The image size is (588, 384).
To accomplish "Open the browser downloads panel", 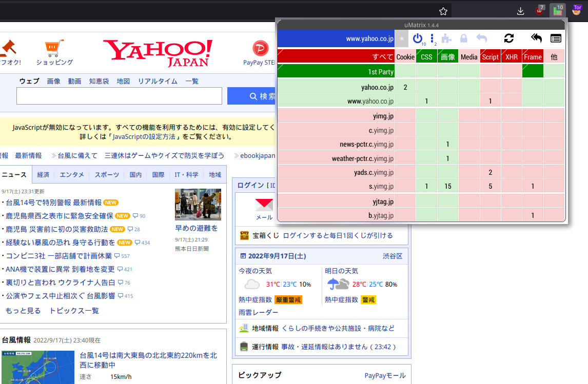I will click(520, 12).
